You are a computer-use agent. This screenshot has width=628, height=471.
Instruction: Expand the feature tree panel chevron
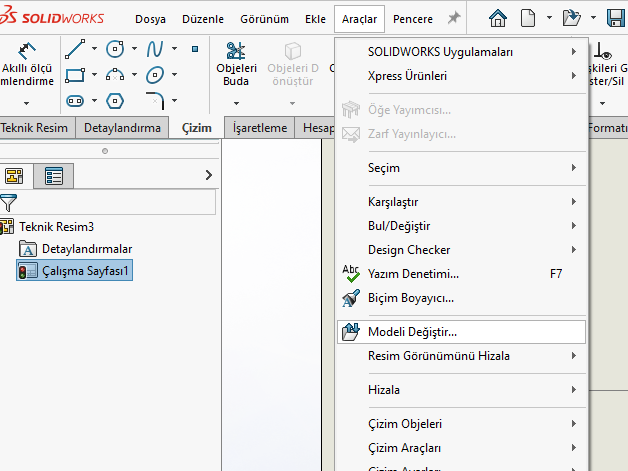coord(208,175)
